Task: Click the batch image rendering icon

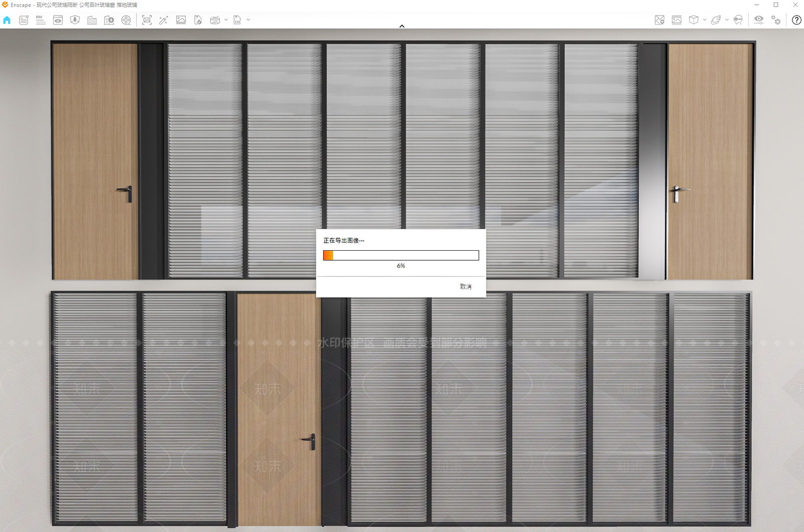Action: (x=181, y=20)
